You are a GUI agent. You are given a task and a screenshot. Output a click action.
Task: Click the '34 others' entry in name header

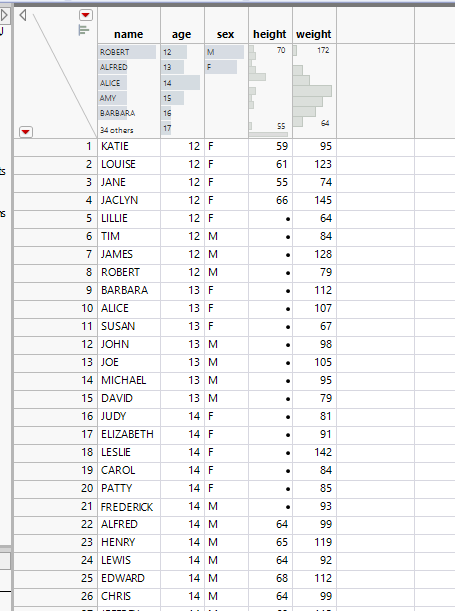click(117, 130)
